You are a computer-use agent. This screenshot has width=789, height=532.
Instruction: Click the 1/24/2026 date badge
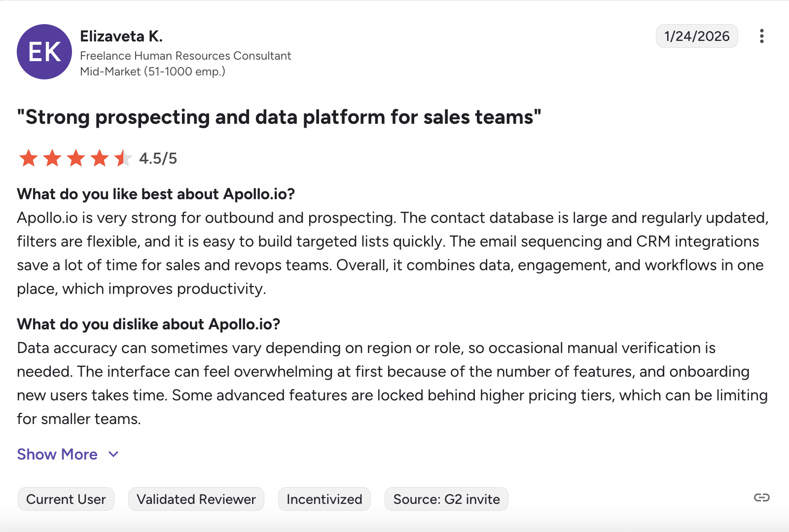pos(696,36)
